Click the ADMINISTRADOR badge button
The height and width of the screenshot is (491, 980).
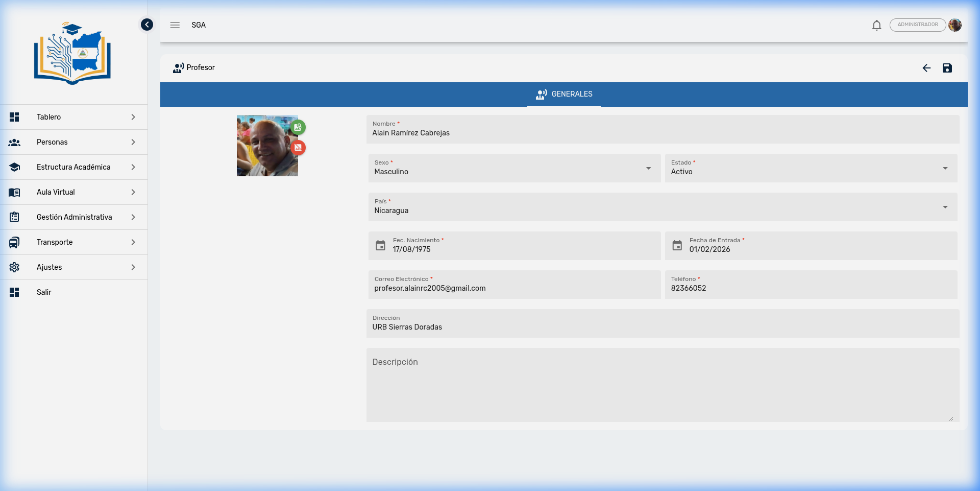click(917, 25)
